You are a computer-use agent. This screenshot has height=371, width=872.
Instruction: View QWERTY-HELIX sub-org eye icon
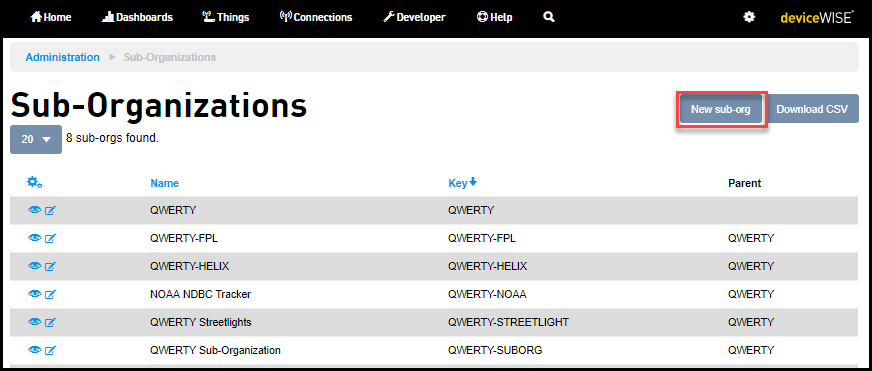click(x=34, y=266)
